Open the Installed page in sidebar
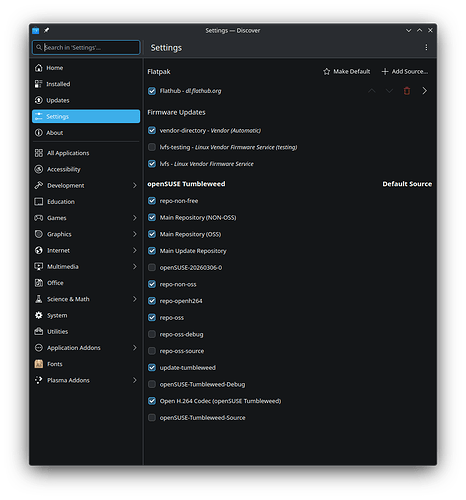 (x=86, y=84)
